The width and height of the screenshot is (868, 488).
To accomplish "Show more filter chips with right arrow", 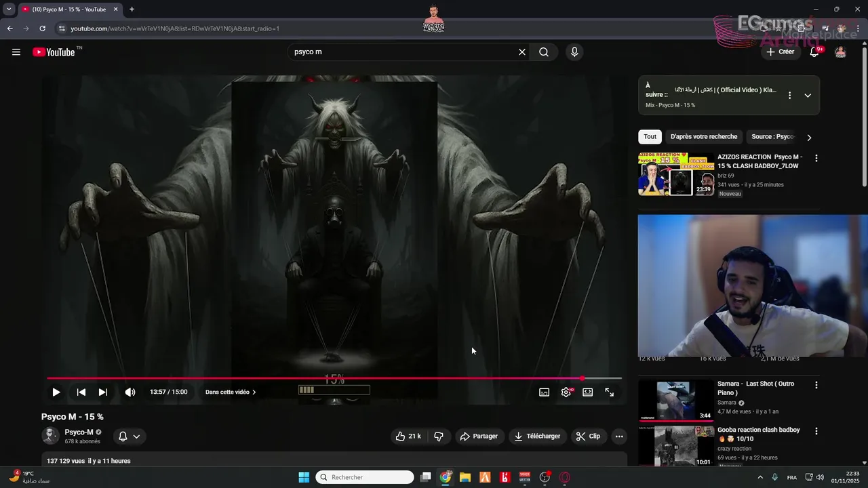I will (x=809, y=138).
